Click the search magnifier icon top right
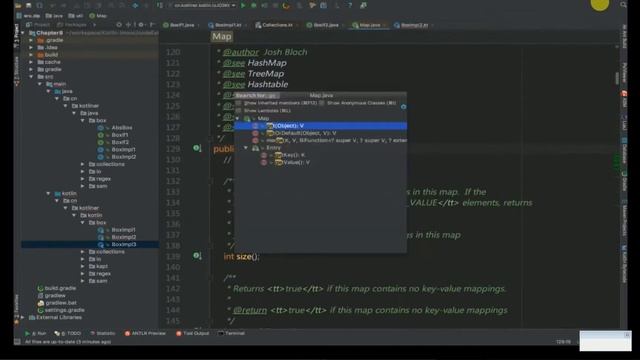The image size is (640, 360). 623,5
